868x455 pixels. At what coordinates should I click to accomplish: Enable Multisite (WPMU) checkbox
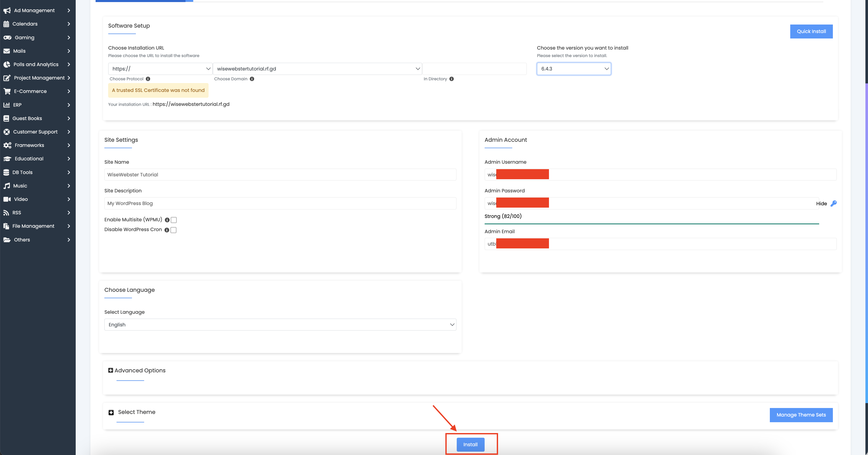coord(174,220)
